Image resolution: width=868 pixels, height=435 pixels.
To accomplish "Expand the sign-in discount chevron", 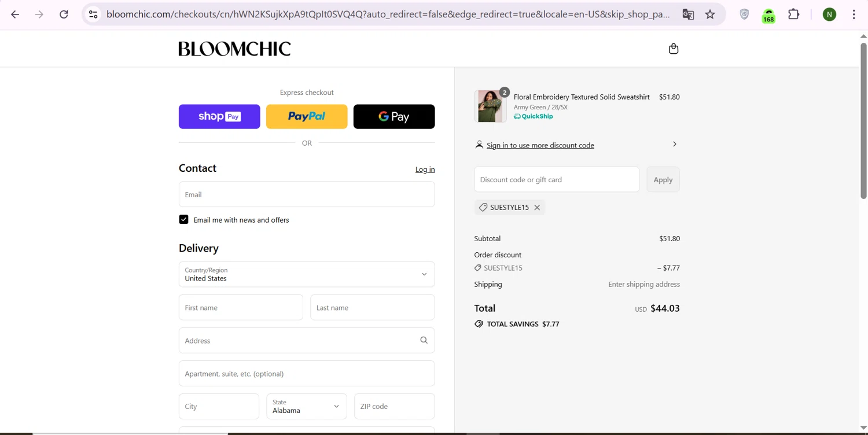I will 674,144.
